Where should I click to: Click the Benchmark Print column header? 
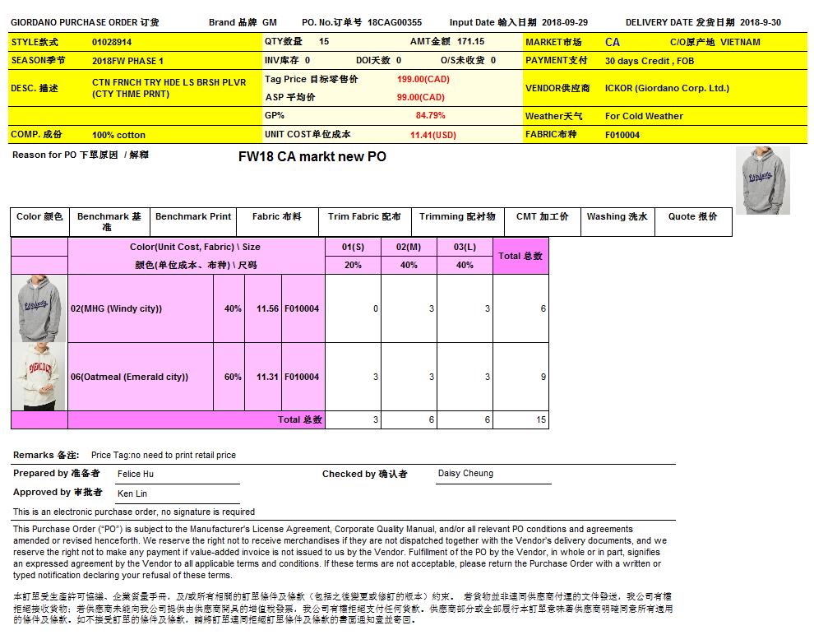tap(193, 217)
